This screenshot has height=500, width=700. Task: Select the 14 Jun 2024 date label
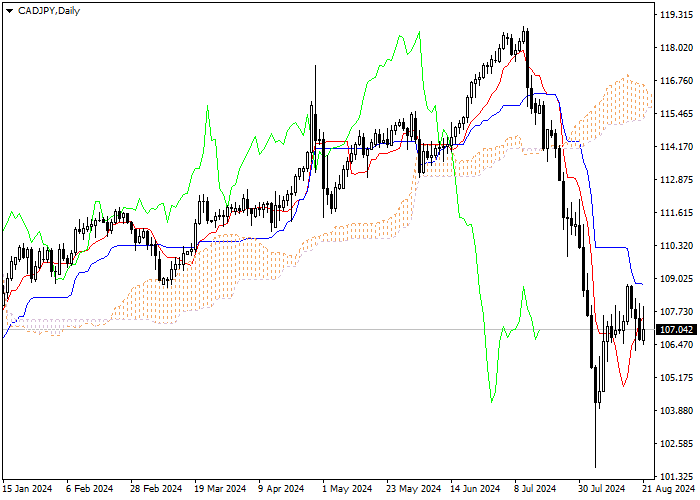pyautogui.click(x=475, y=489)
